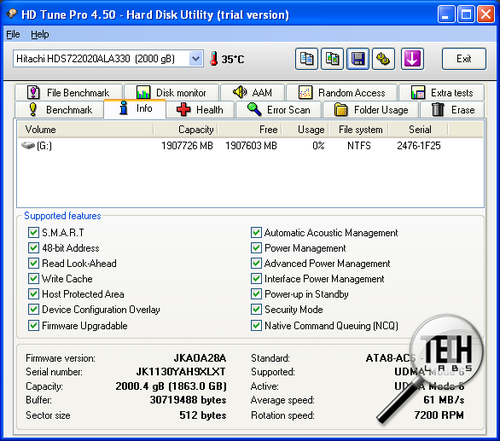Viewport: 500px width, 441px height.
Task: Toggle the Read Look-Ahead checkbox
Action: [x=33, y=263]
